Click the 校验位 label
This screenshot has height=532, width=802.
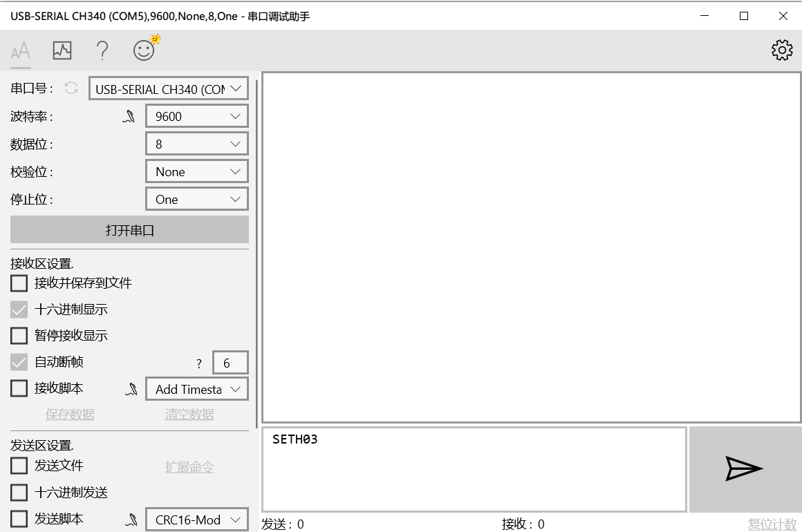(x=32, y=172)
